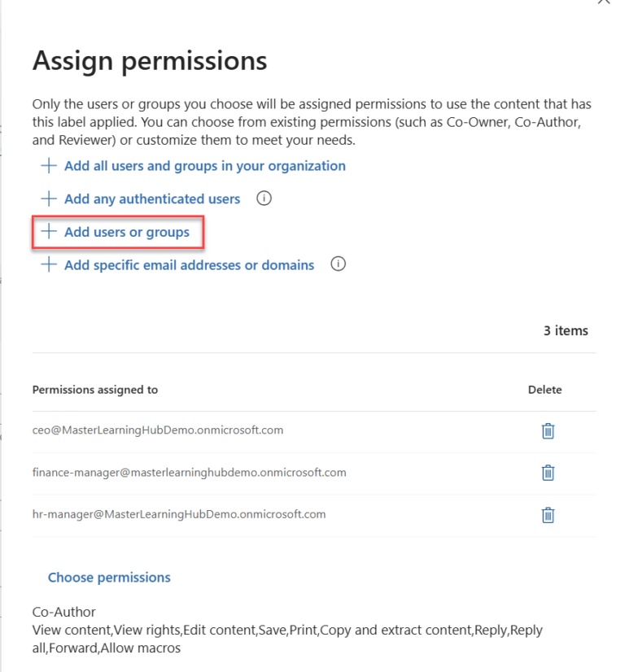Click the plus icon beside Add users or groups
This screenshot has width=625, height=672.
pos(48,232)
